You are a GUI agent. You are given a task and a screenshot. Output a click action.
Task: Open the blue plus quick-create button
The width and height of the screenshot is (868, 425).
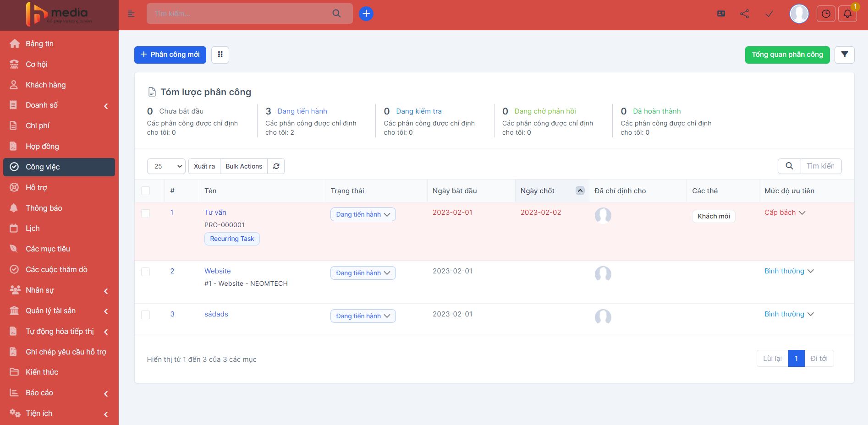pos(366,14)
